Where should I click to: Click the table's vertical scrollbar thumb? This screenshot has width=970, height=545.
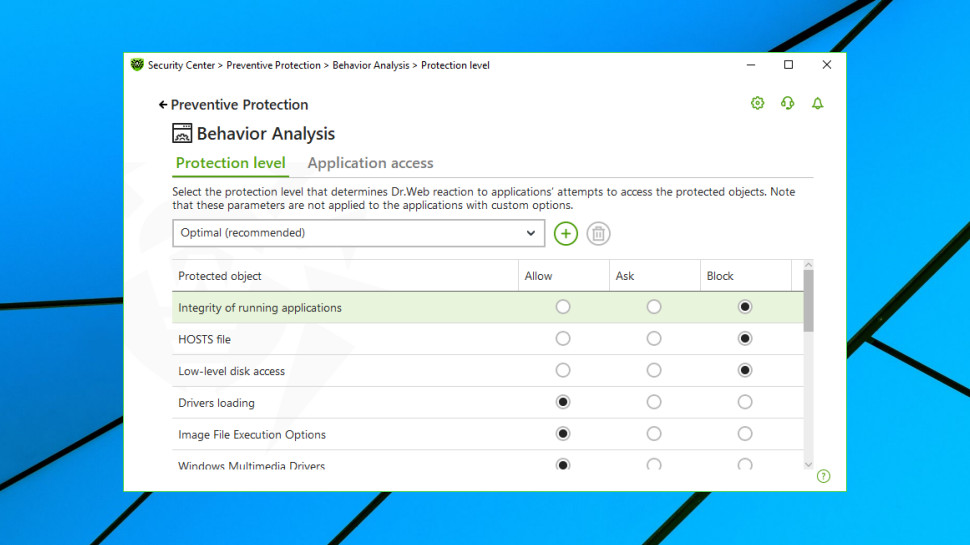click(x=809, y=301)
